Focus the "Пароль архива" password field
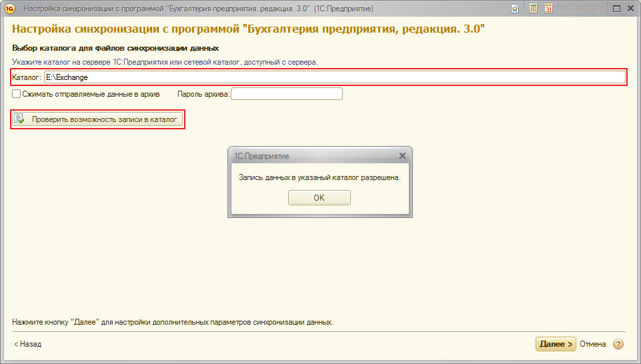 coord(286,94)
